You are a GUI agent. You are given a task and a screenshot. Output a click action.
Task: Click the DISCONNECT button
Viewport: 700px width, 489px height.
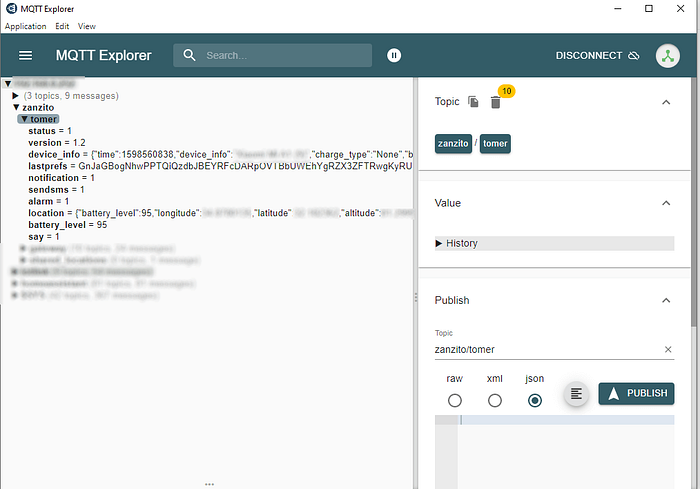(597, 56)
